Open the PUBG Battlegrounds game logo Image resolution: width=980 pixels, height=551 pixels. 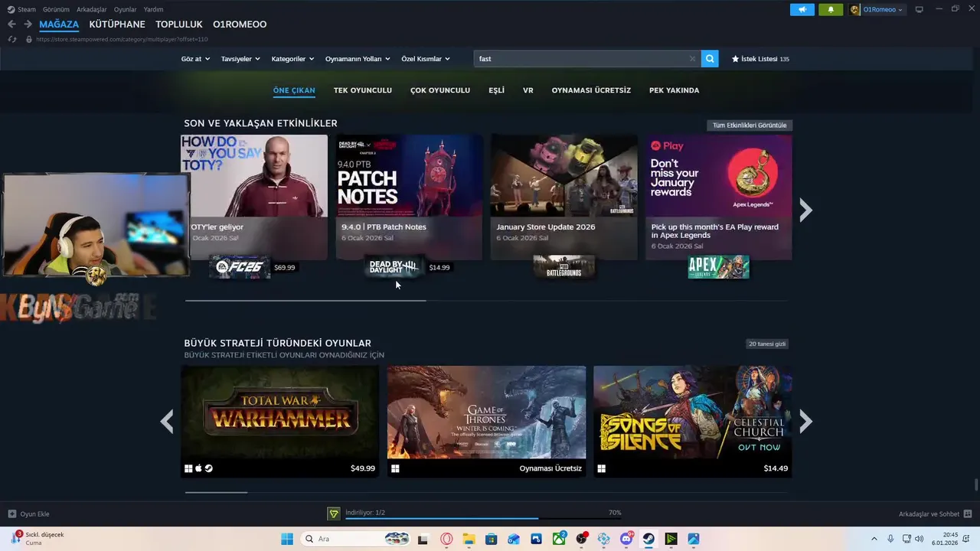point(563,267)
